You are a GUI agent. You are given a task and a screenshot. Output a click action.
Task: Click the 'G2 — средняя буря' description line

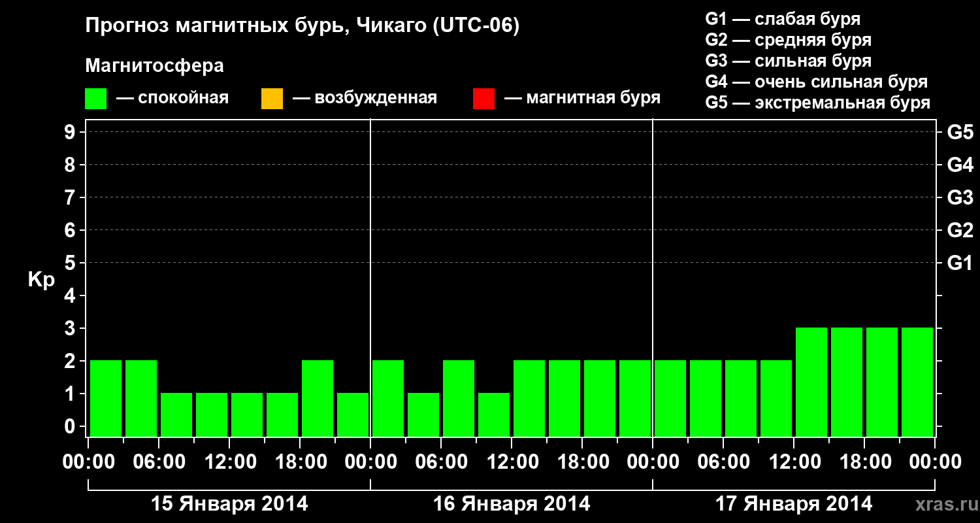tap(788, 40)
